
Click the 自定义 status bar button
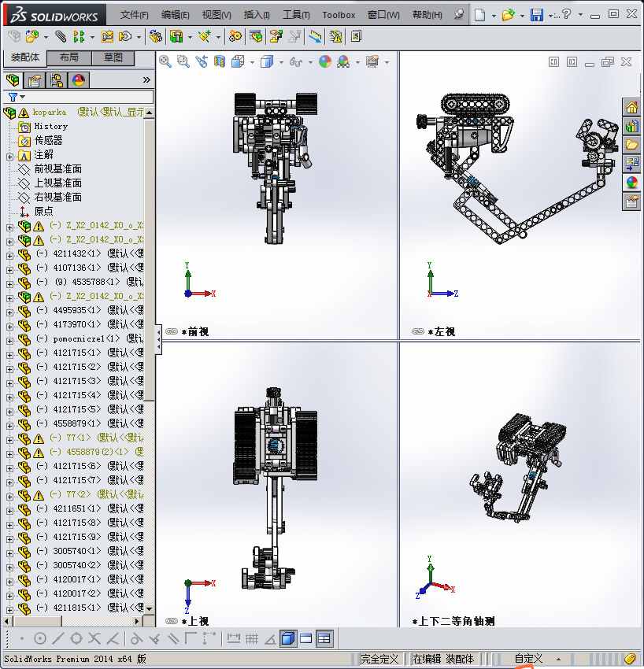point(529,659)
